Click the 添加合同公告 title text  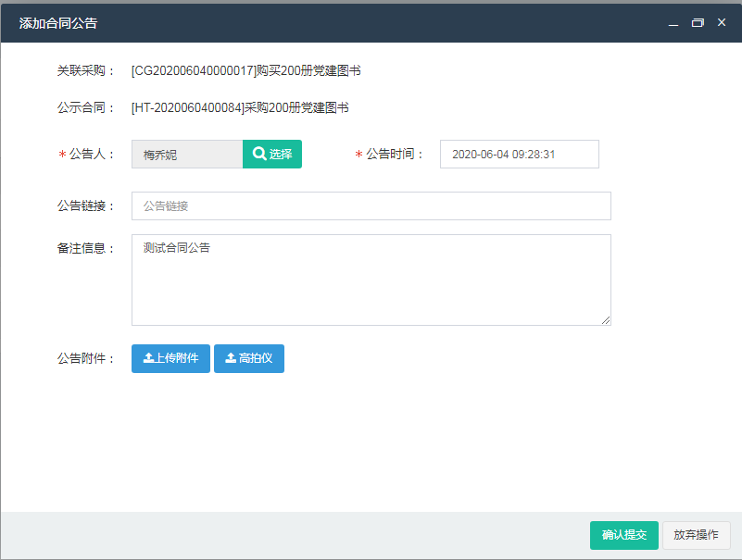click(x=58, y=23)
